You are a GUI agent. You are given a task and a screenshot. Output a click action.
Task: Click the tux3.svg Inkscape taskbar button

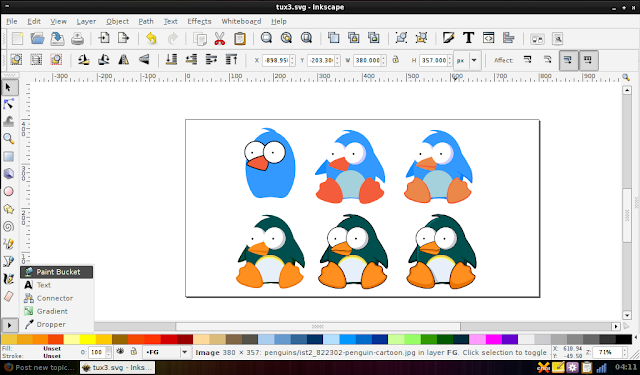117,367
